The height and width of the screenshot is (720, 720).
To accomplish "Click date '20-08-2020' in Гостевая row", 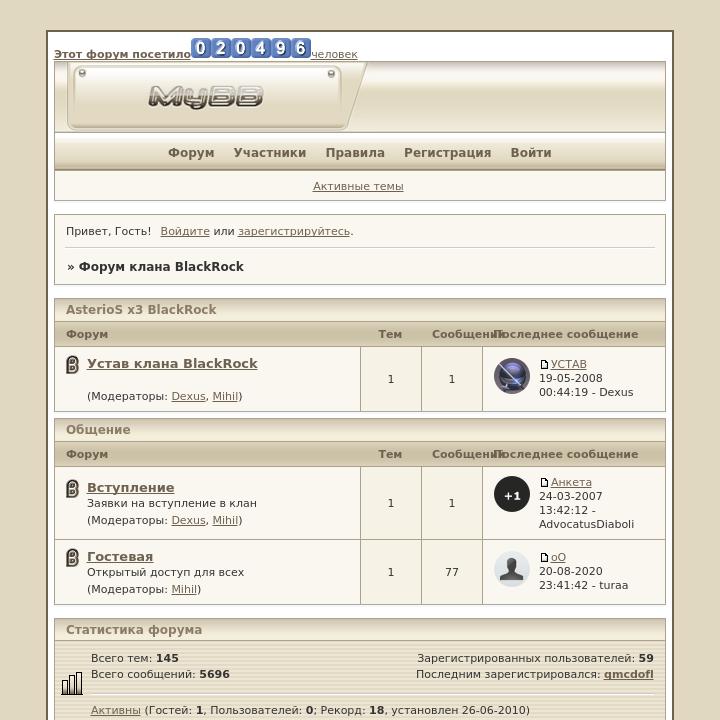I will coord(571,571).
